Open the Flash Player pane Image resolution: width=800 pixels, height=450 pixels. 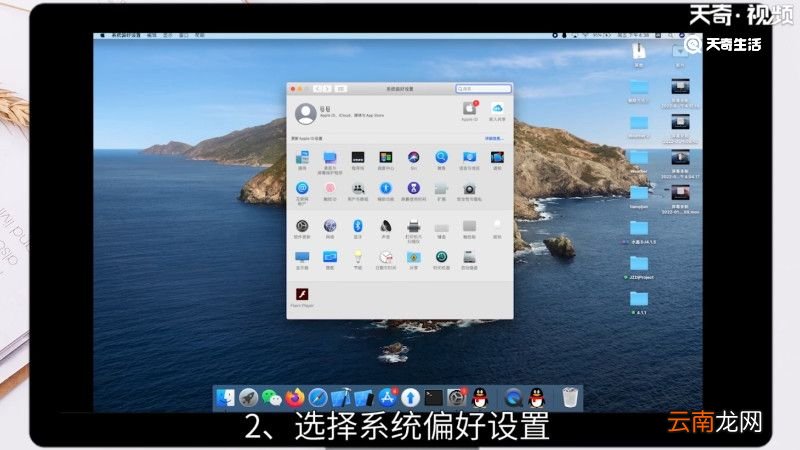tap(302, 294)
